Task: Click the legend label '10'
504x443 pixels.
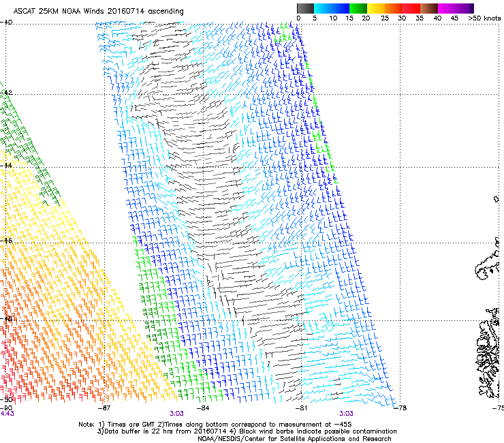Action: pyautogui.click(x=333, y=18)
